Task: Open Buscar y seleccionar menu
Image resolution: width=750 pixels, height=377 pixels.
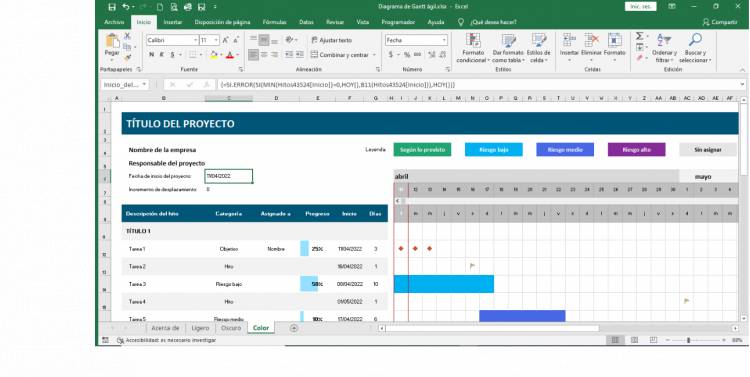Action: [x=695, y=48]
